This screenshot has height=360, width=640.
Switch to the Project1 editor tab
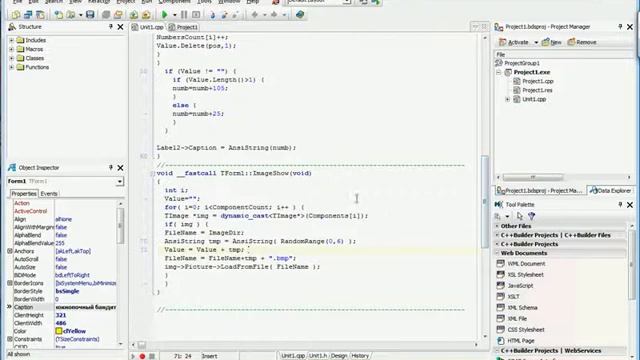pos(183,27)
